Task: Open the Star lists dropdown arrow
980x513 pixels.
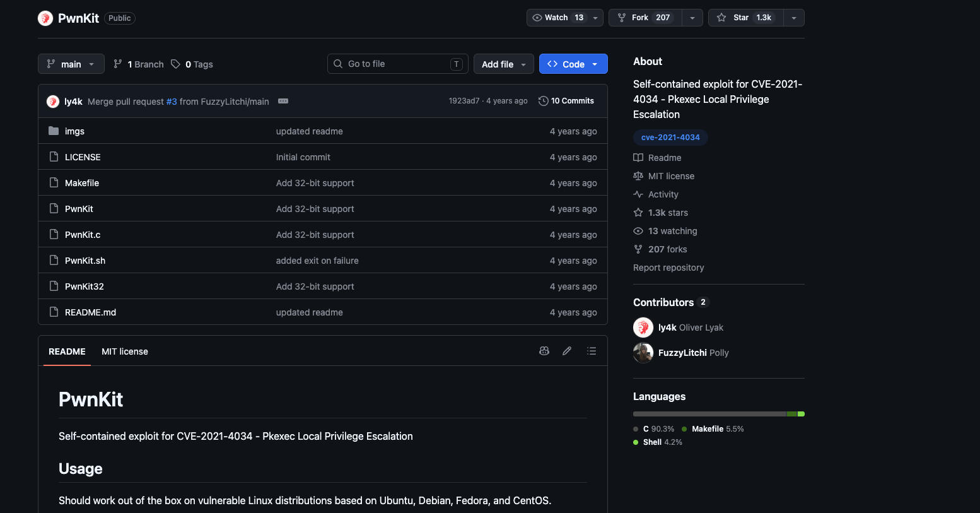Action: click(794, 18)
